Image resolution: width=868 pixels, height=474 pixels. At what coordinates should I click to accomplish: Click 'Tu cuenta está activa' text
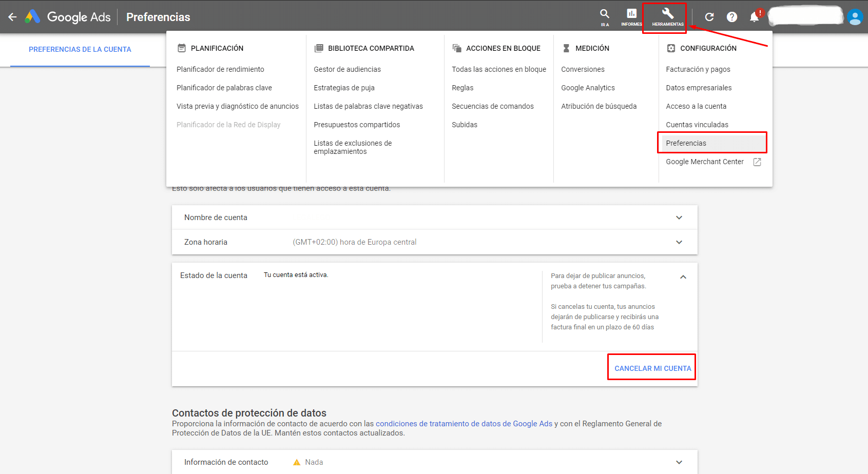(x=296, y=275)
